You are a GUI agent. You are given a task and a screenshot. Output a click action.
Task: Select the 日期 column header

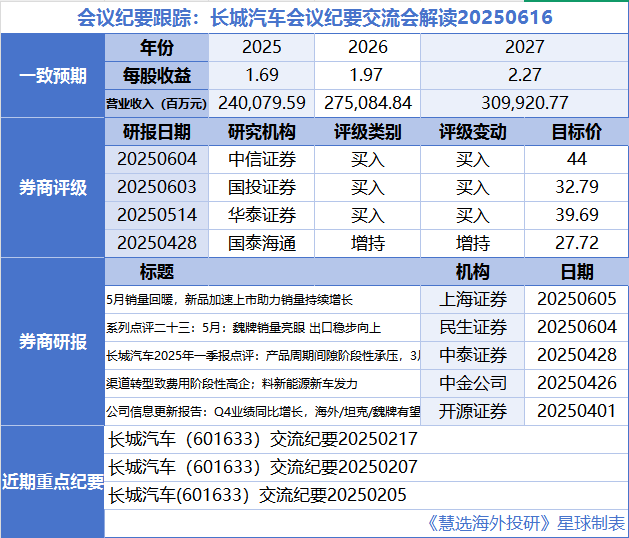pos(576,272)
